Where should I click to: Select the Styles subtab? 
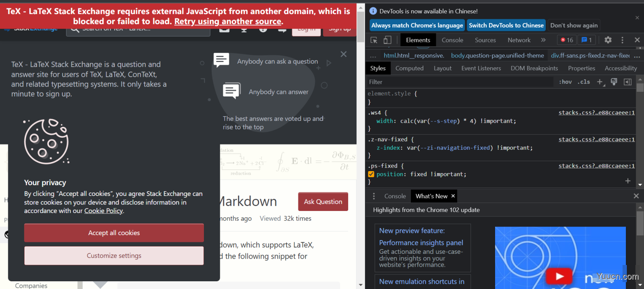pos(378,68)
